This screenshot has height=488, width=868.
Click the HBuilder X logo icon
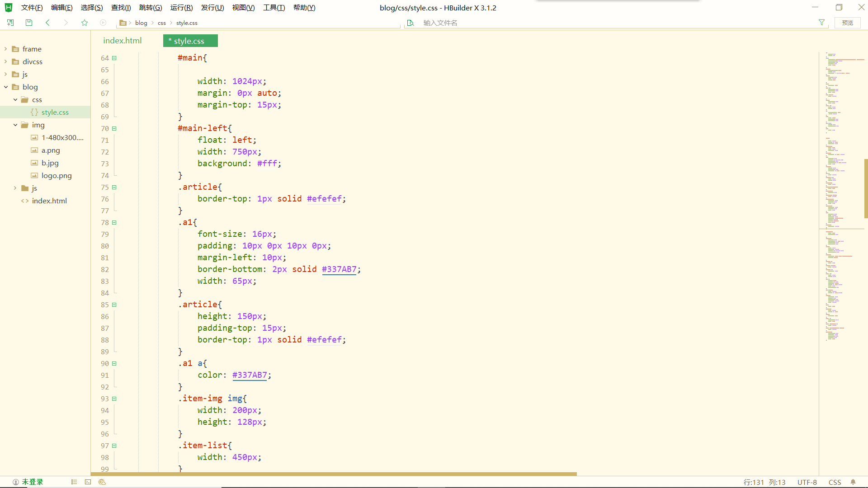[9, 8]
